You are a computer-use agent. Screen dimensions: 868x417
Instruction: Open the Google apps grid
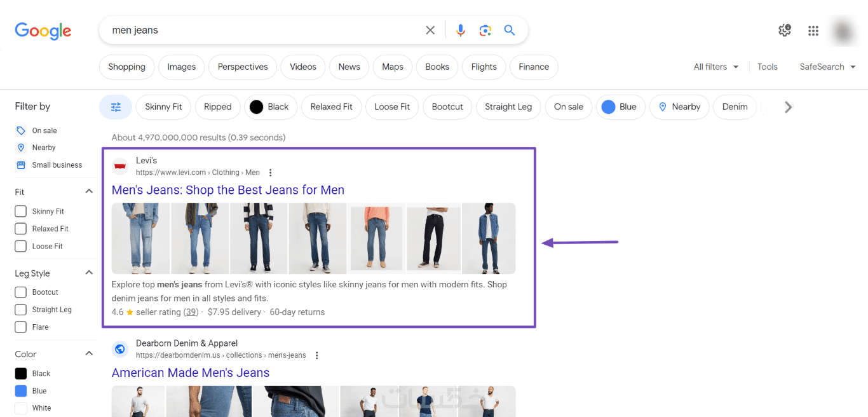pyautogui.click(x=813, y=31)
